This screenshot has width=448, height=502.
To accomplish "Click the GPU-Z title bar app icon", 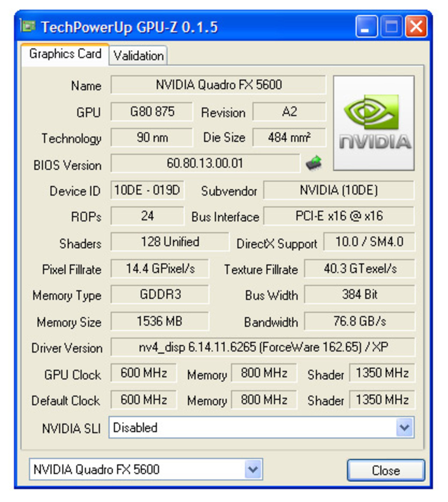I will [x=28, y=26].
